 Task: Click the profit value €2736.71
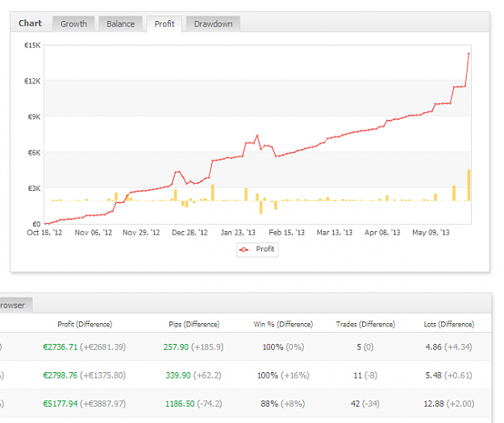coord(60,347)
